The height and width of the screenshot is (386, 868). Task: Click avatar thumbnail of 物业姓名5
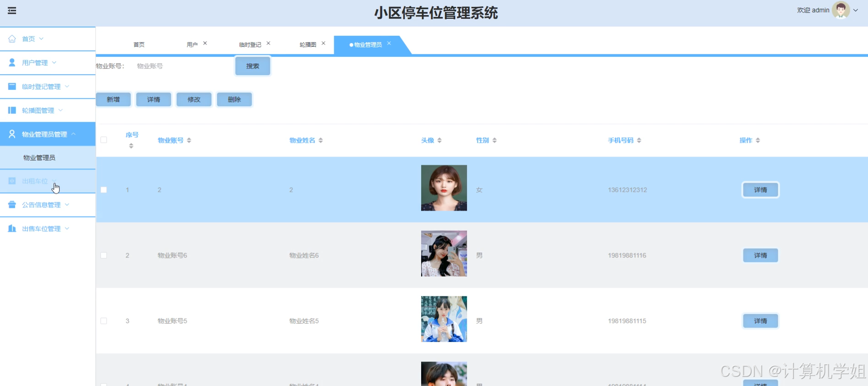coord(444,319)
